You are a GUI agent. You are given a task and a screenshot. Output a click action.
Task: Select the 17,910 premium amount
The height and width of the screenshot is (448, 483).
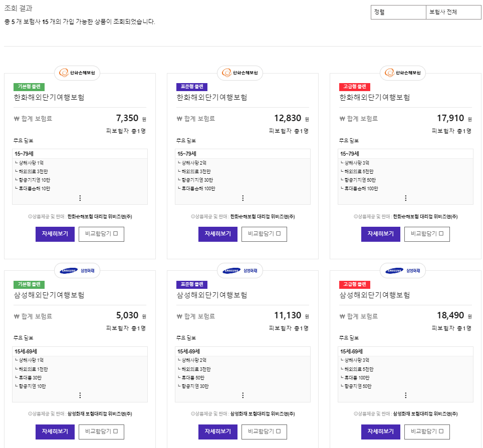450,118
